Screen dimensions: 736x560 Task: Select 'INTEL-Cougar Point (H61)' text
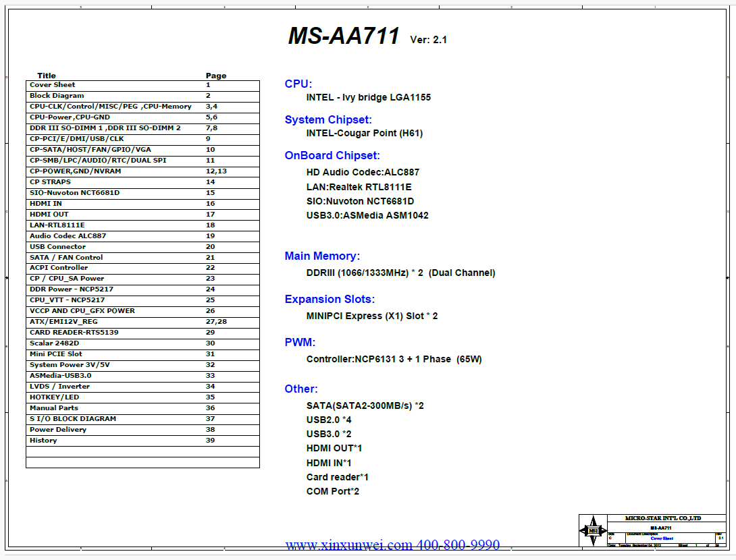pos(365,133)
